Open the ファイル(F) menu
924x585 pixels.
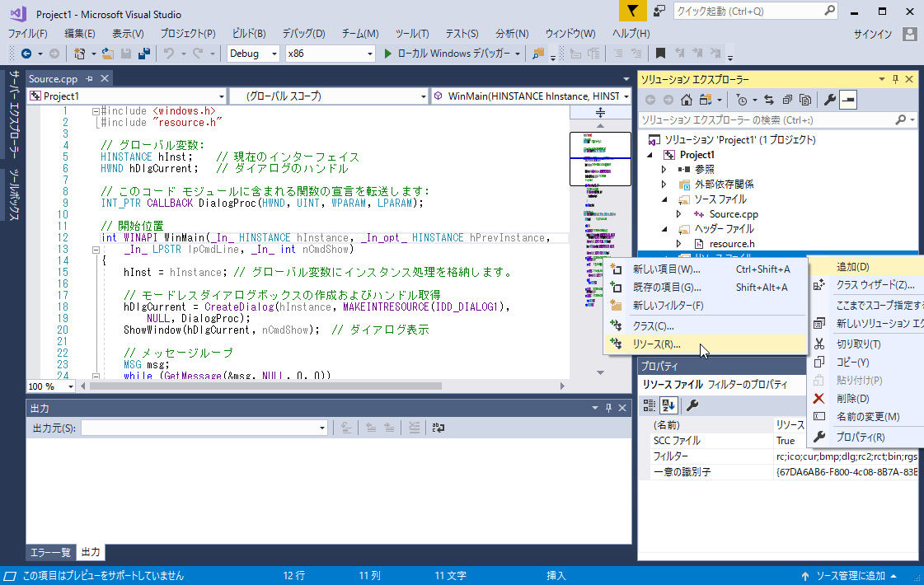[x=28, y=34]
